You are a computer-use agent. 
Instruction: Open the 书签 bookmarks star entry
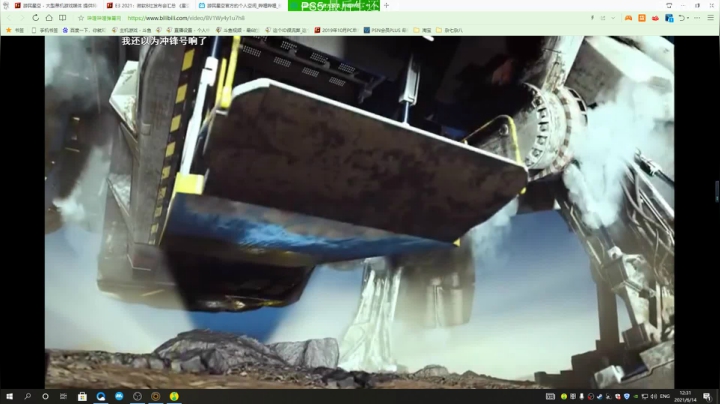[15, 30]
